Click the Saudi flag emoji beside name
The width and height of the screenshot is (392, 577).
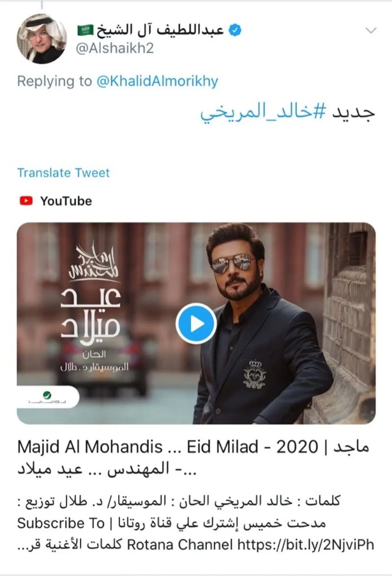(86, 31)
